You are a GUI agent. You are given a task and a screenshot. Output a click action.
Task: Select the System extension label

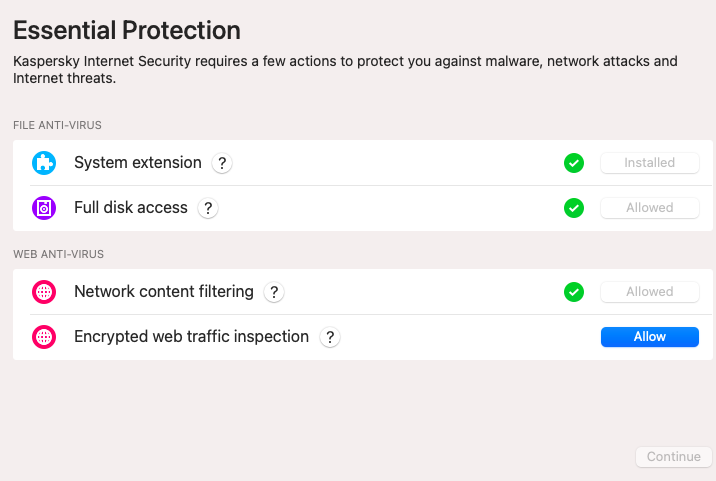[x=138, y=163]
